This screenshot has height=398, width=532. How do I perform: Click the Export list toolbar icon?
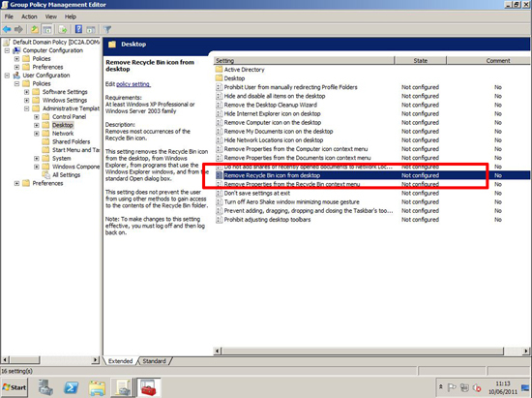(63, 30)
